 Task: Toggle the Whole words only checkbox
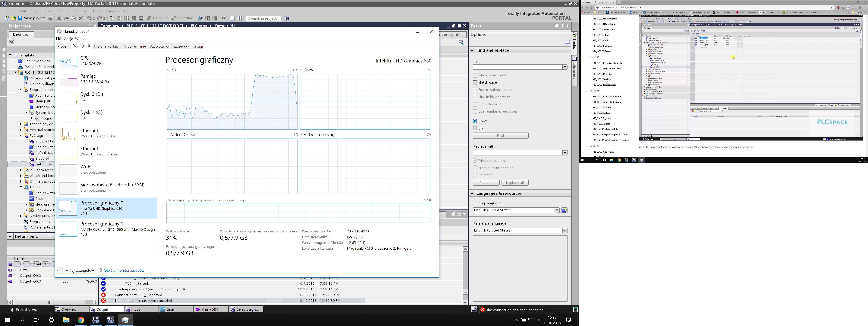475,75
